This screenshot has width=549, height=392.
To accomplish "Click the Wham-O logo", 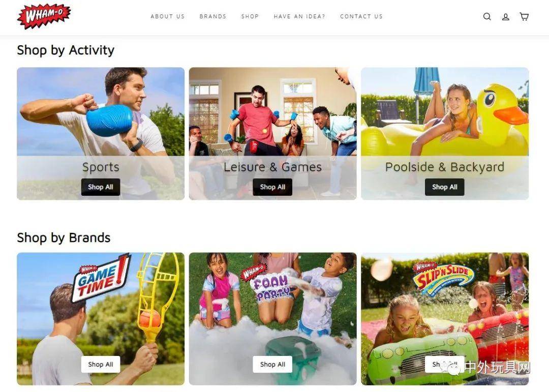I will coord(44,16).
